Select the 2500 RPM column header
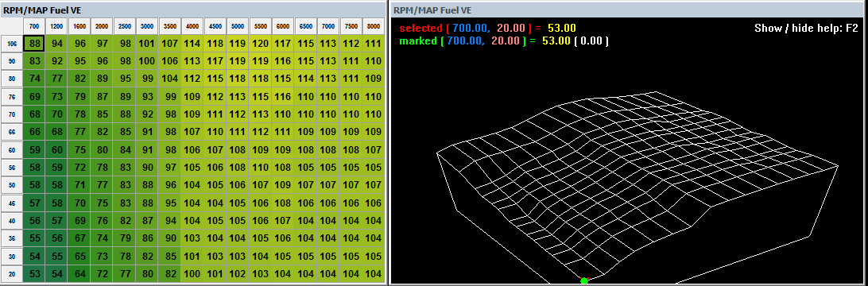 125,26
